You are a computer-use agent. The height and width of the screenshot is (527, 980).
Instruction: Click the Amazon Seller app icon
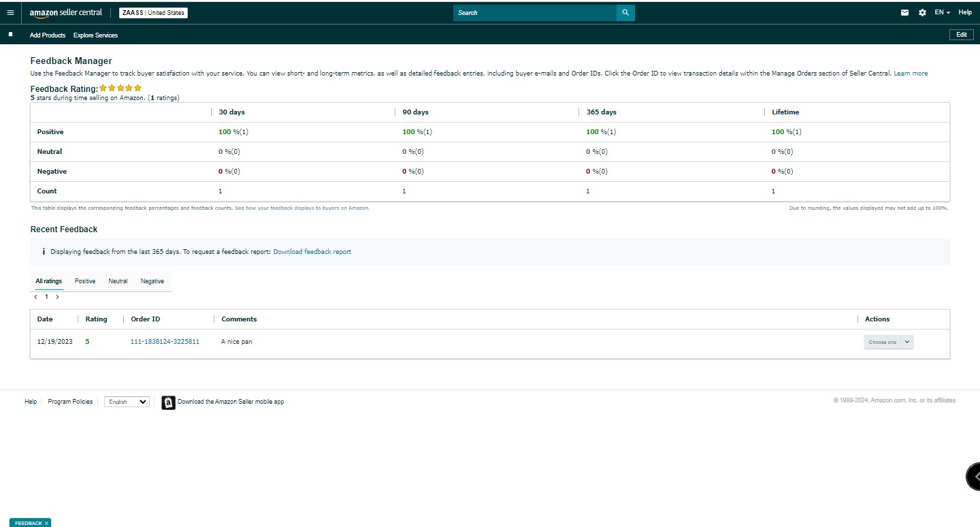click(168, 402)
